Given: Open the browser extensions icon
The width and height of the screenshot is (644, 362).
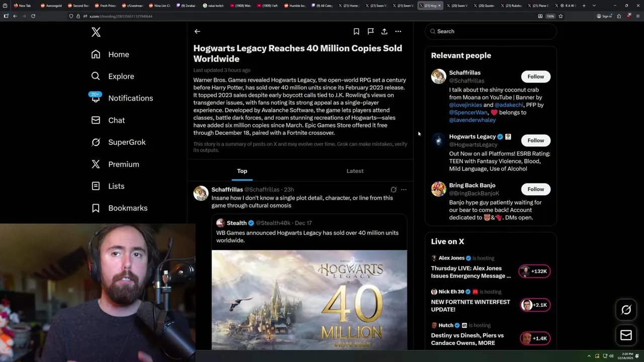Looking at the screenshot, I should tap(619, 16).
